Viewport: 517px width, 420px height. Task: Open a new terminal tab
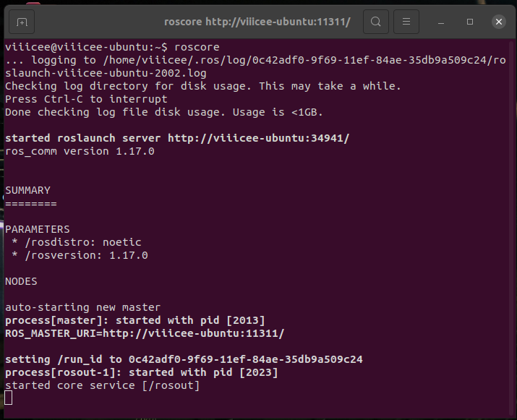[22, 22]
